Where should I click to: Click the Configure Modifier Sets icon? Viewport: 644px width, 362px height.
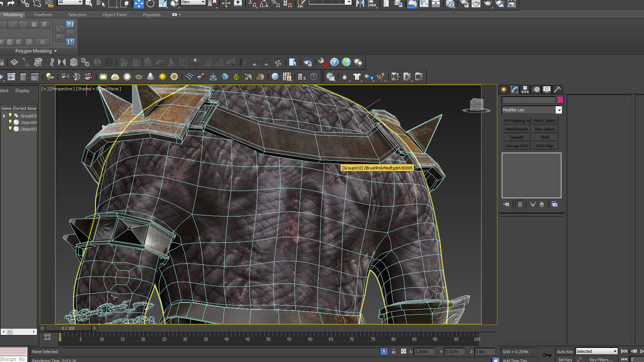point(555,204)
